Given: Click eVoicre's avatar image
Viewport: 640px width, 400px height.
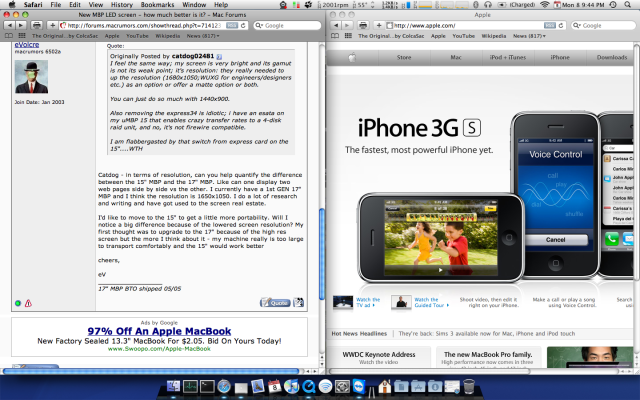Looking at the screenshot, I should coord(31,77).
